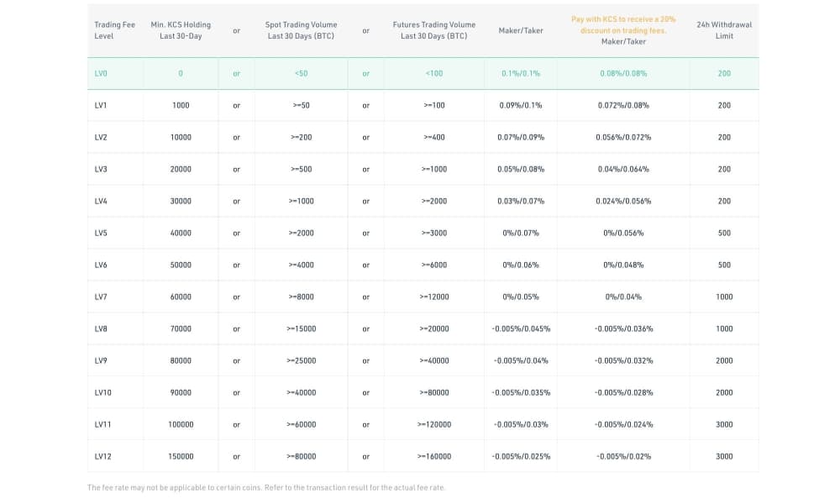Select the LV2 level label
This screenshot has width=840, height=504.
[101, 137]
